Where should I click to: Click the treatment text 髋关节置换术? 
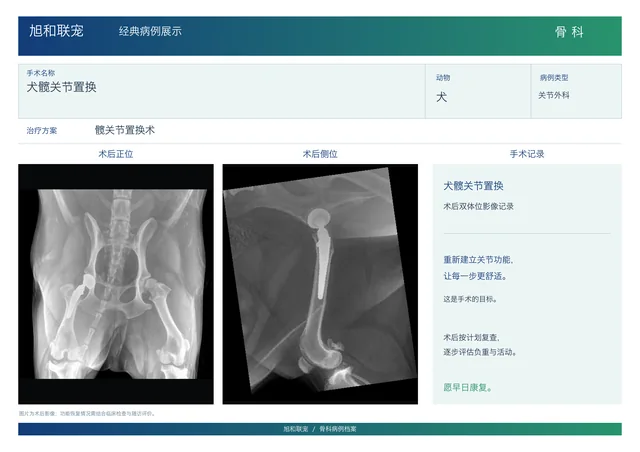click(125, 130)
